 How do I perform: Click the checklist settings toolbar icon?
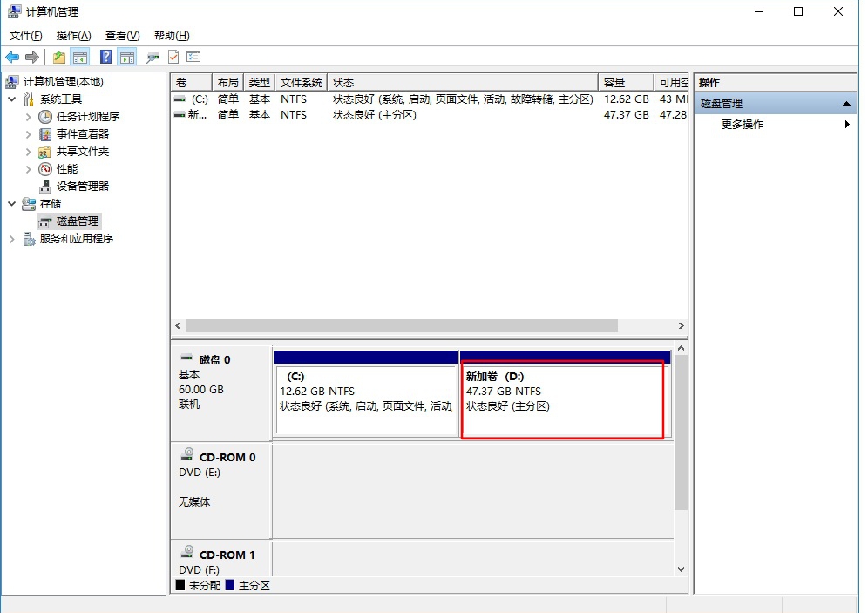point(193,57)
